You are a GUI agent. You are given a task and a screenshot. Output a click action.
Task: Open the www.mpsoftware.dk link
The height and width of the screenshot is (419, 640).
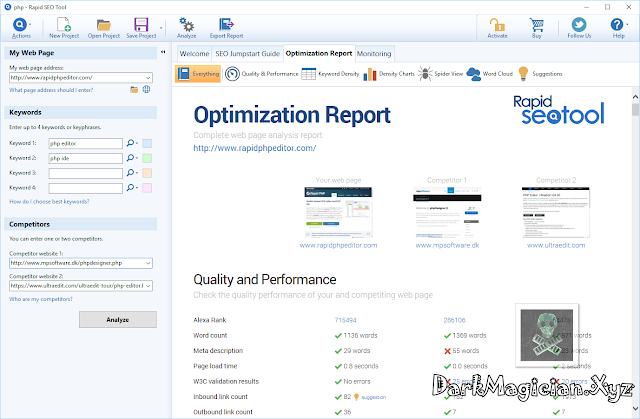click(447, 245)
